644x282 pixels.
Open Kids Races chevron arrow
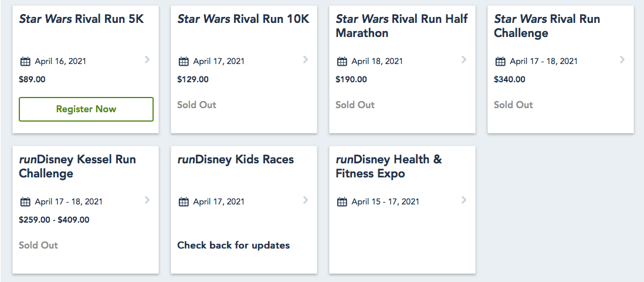[306, 200]
